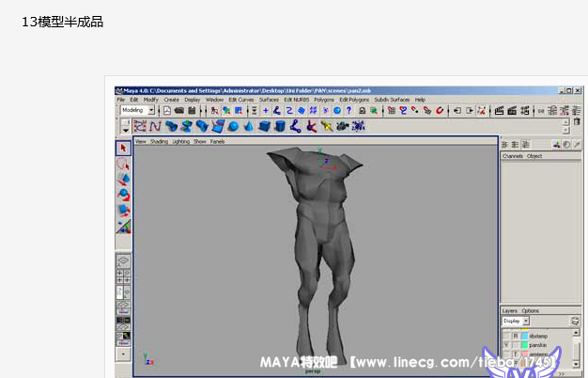The height and width of the screenshot is (378, 588).
Task: Toggle visibility box of parokin layer
Action: (506, 344)
